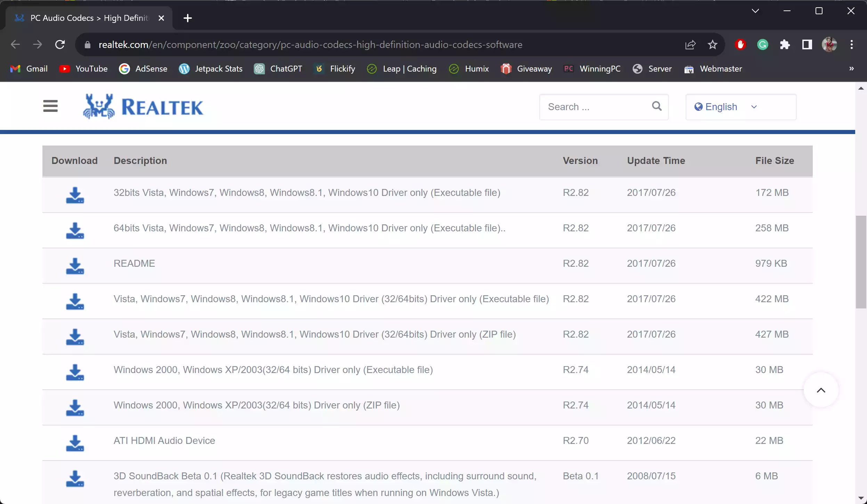Open the tab search dropdown arrow
The width and height of the screenshot is (867, 504).
click(754, 11)
